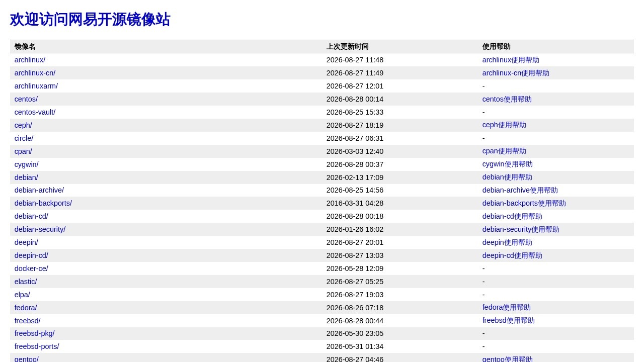This screenshot has width=644, height=362.
Task: Click the timestamp 2026-08-25 15:33
Action: click(x=355, y=112)
